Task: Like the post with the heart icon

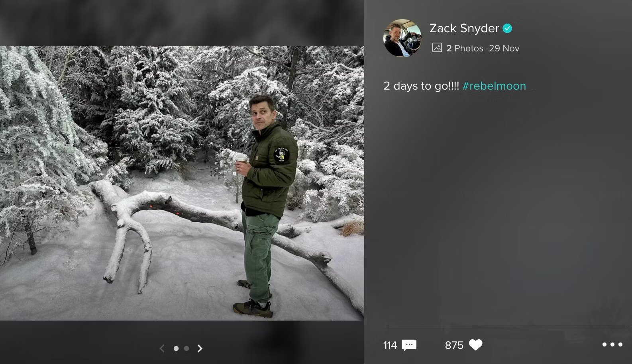Action: coord(475,345)
